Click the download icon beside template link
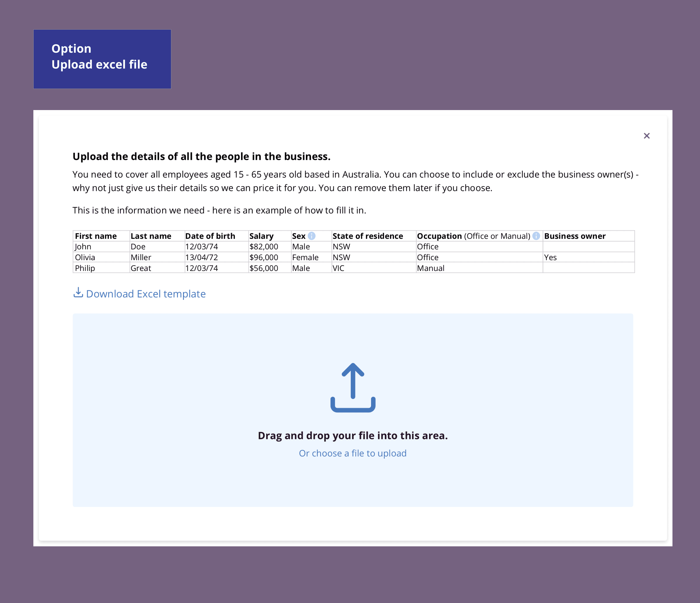This screenshot has height=603, width=700. coord(78,292)
